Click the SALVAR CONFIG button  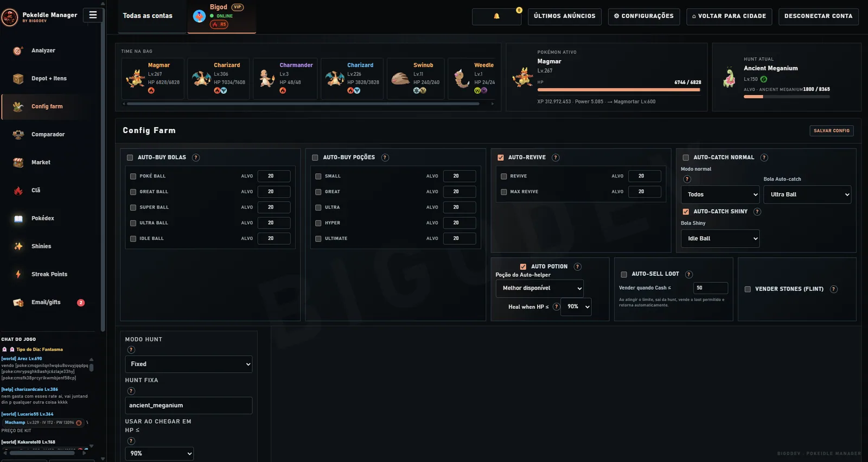pos(832,131)
